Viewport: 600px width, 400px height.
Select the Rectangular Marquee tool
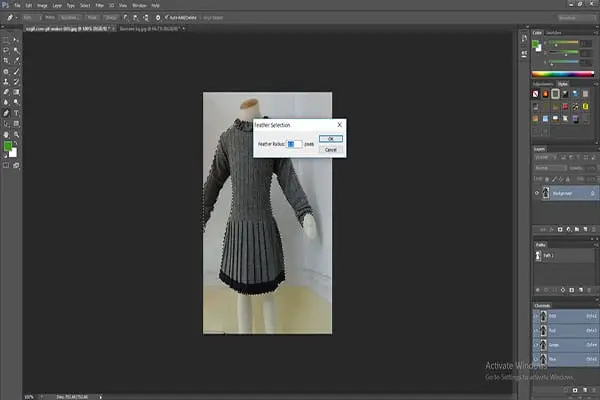pyautogui.click(x=8, y=41)
